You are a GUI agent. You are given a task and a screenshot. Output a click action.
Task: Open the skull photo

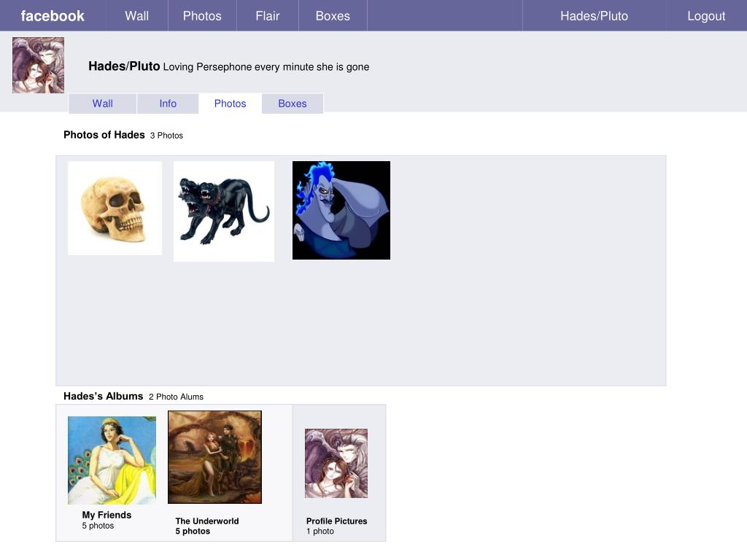click(115, 208)
